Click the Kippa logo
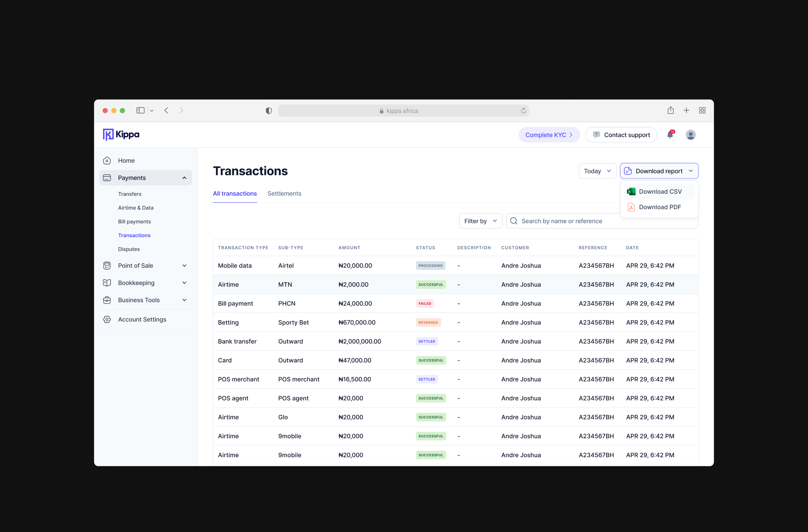 (121, 134)
